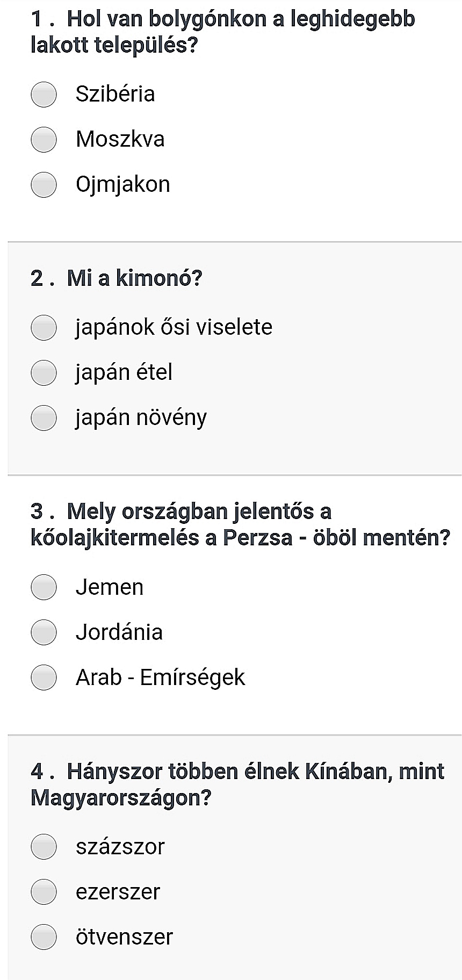Mark the ötvenszer option
Screen dimensions: 462x980
[44, 937]
